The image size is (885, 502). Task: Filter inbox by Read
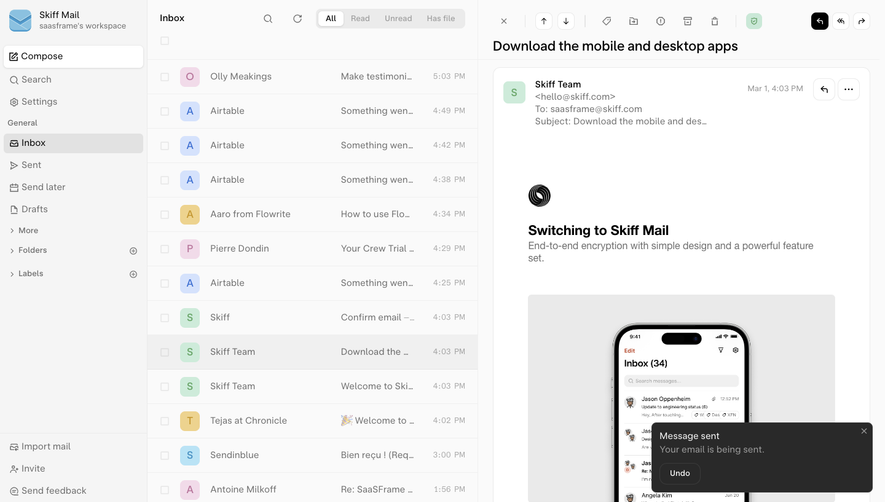(x=360, y=19)
